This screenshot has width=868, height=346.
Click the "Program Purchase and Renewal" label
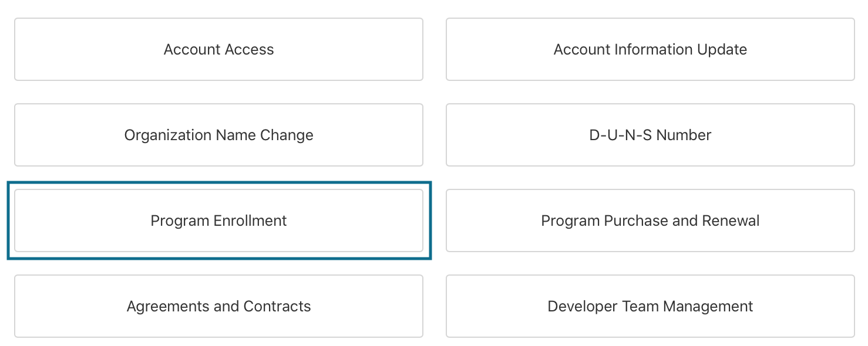650,221
